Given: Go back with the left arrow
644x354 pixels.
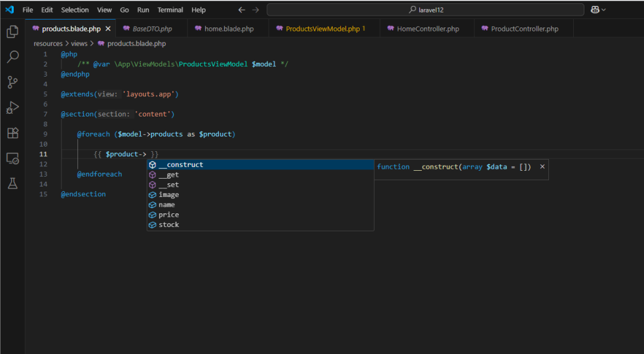Looking at the screenshot, I should [x=242, y=10].
